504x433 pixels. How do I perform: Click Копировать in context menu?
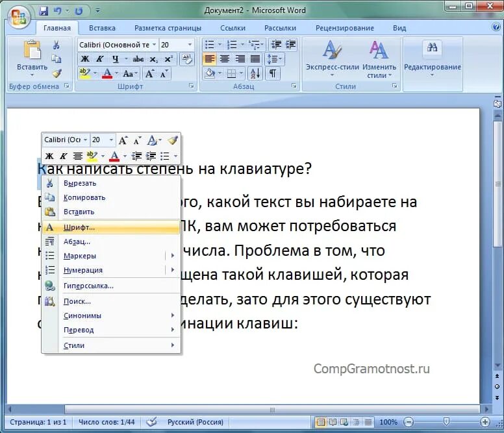(111, 197)
